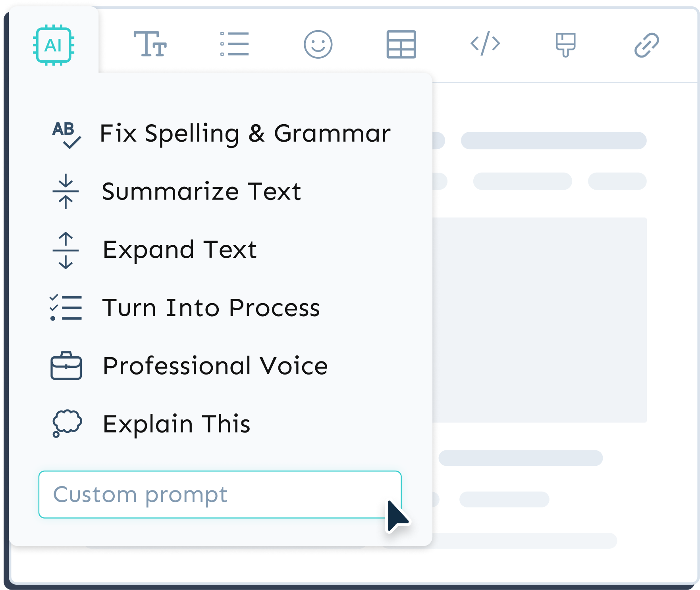Click the checklist process icon

pos(66,307)
